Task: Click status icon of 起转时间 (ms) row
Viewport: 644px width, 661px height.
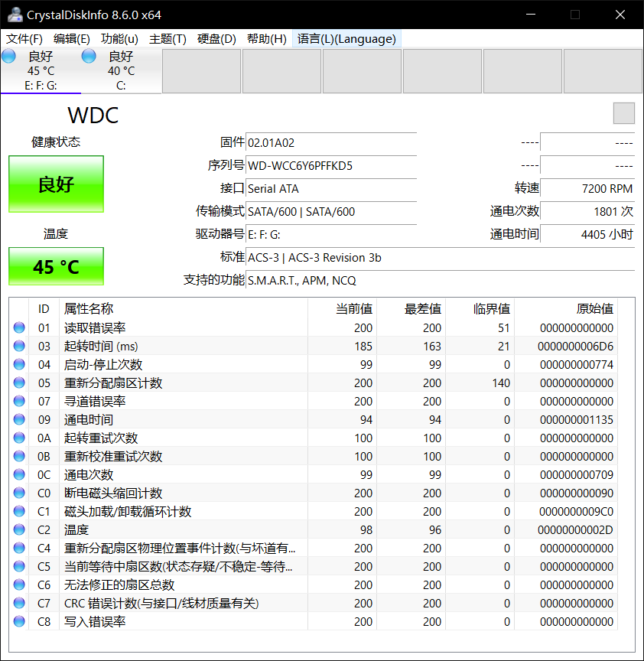Action: point(19,346)
